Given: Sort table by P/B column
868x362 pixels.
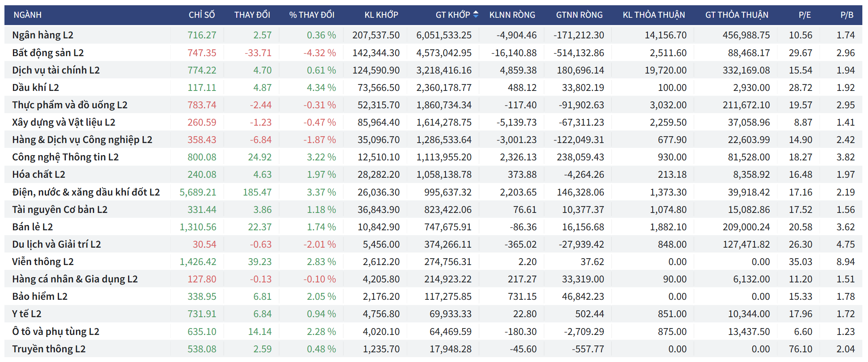Looking at the screenshot, I should (x=847, y=15).
